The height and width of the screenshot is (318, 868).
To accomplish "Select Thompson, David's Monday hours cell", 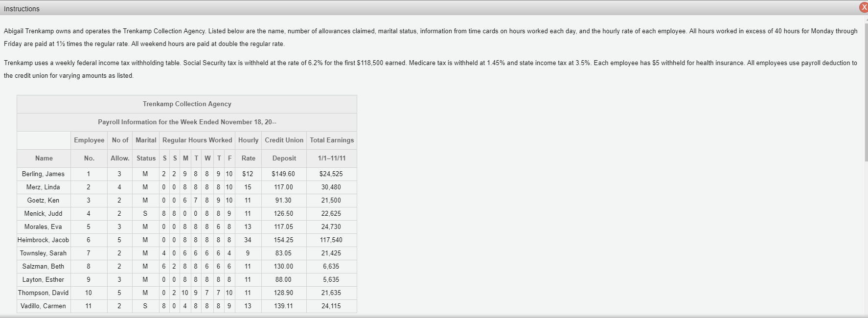I will click(184, 293).
